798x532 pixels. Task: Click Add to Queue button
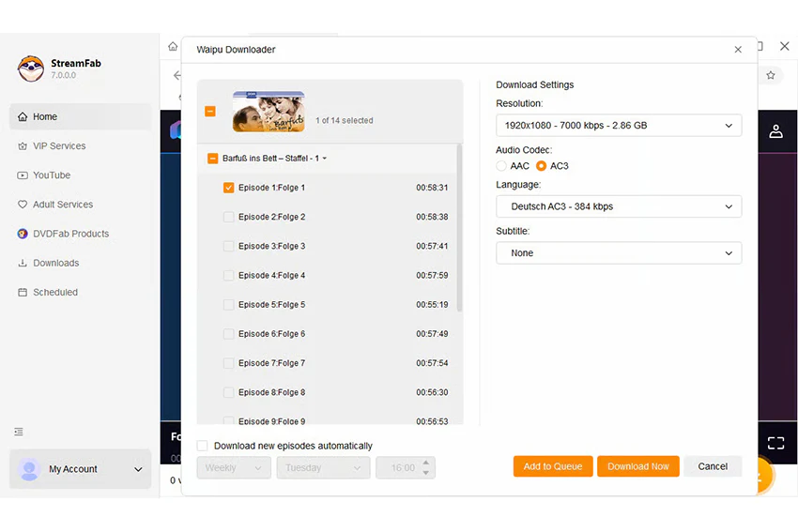(553, 466)
